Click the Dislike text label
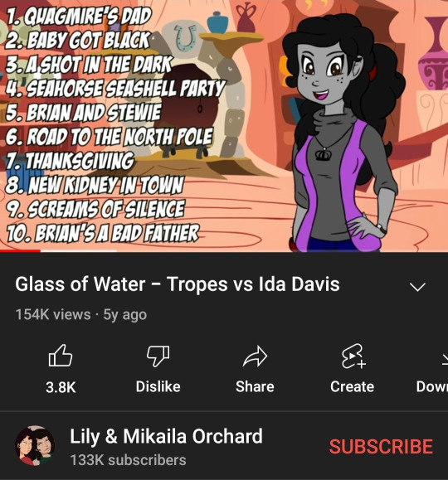 tap(158, 386)
